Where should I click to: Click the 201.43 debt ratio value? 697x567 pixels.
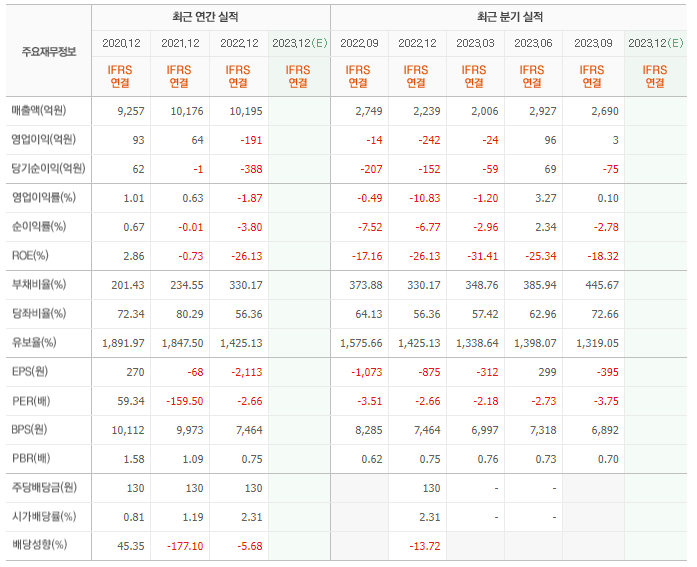[128, 285]
